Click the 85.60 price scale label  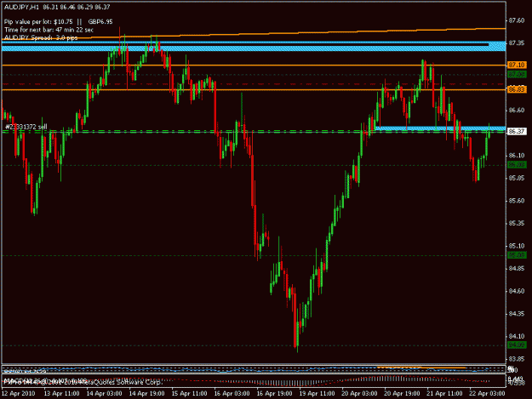(x=517, y=201)
